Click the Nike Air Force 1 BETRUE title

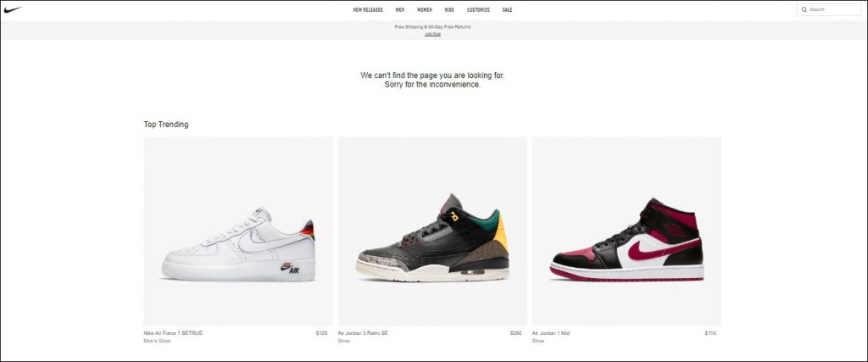173,333
